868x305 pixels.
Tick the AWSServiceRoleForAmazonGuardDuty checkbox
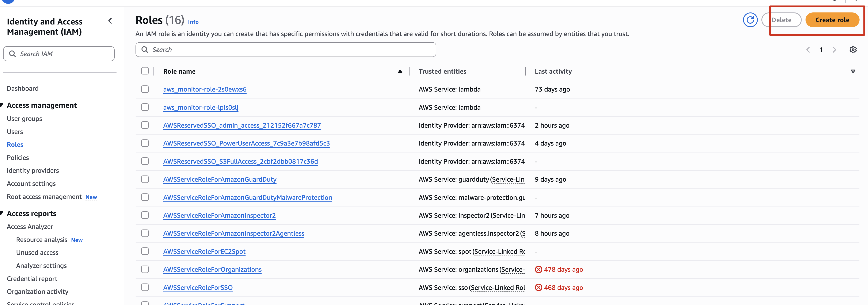pyautogui.click(x=145, y=179)
